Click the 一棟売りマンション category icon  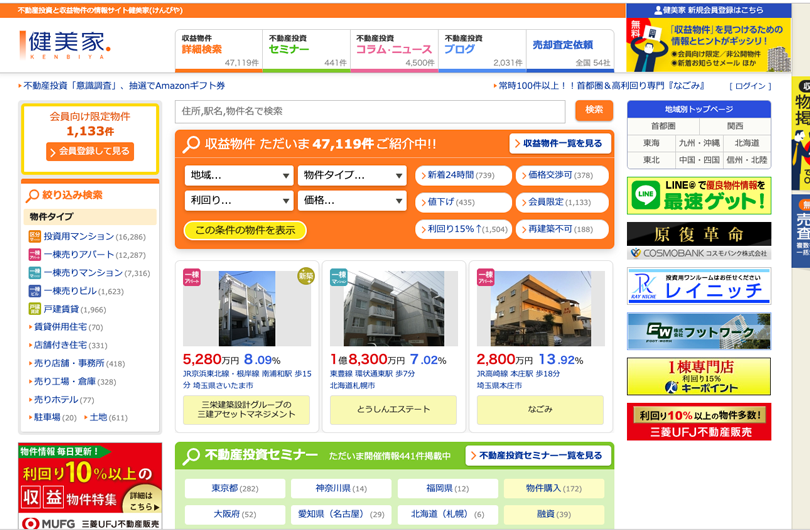tap(35, 273)
